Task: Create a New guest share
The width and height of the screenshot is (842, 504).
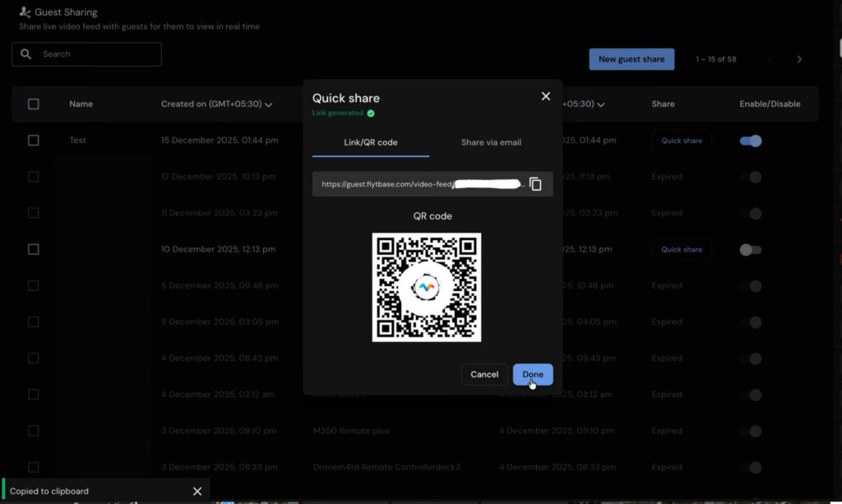Action: (x=631, y=59)
